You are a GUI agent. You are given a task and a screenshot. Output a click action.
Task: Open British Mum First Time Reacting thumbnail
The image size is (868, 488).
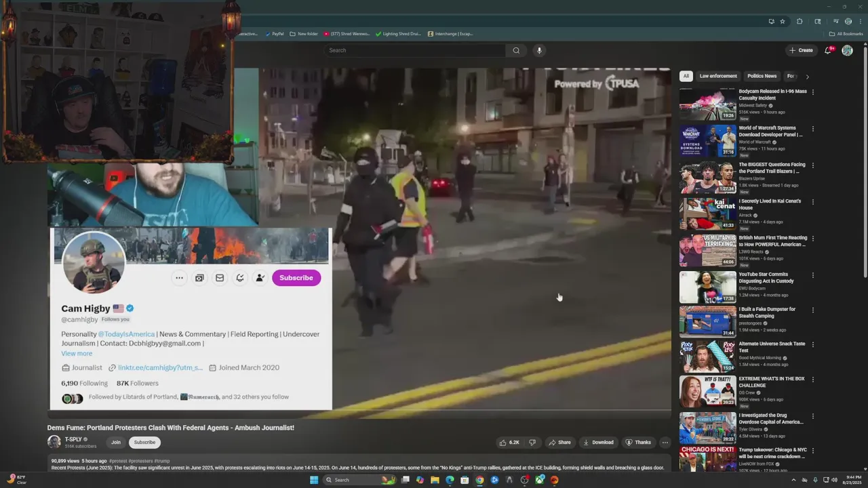tap(708, 251)
